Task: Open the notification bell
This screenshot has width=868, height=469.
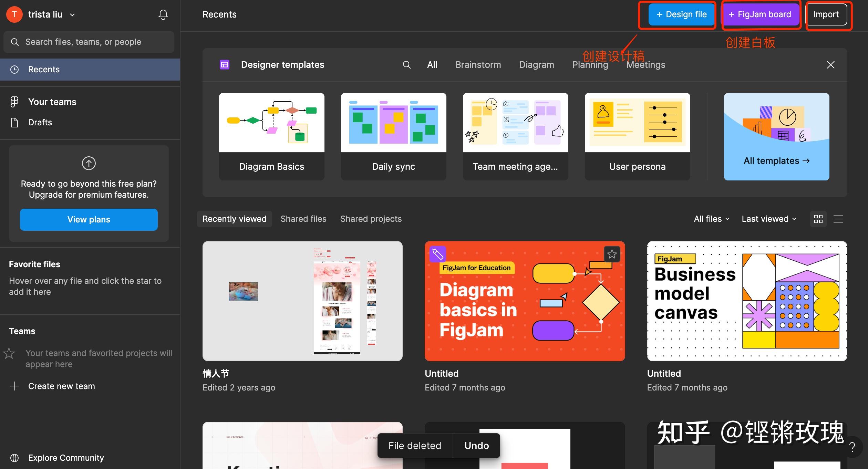Action: 163,14
